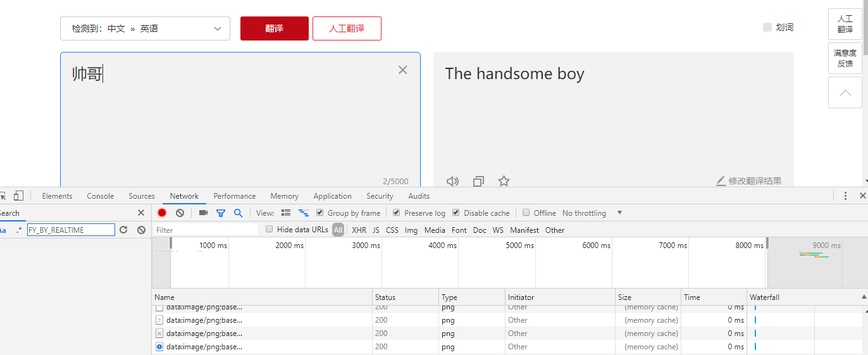The height and width of the screenshot is (355, 868).
Task: Toggle regular expression search option
Action: click(x=19, y=230)
